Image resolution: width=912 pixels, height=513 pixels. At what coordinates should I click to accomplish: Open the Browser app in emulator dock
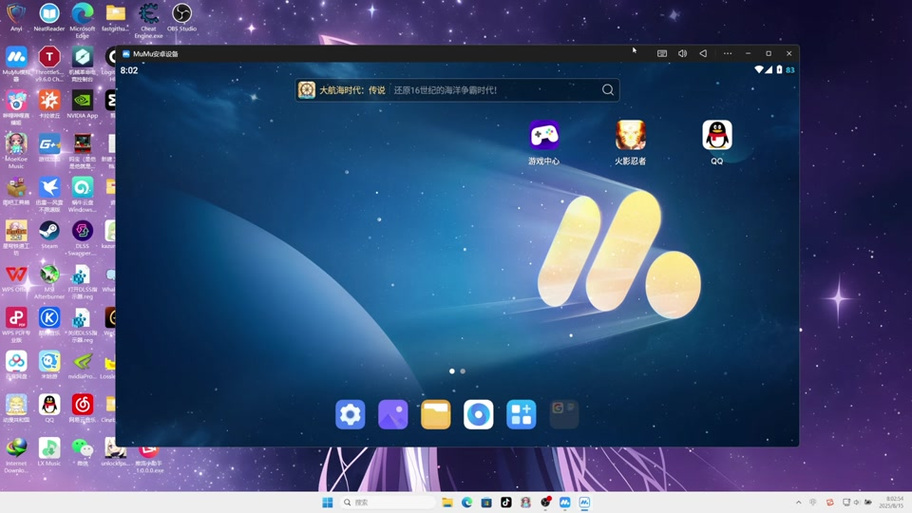click(x=478, y=414)
